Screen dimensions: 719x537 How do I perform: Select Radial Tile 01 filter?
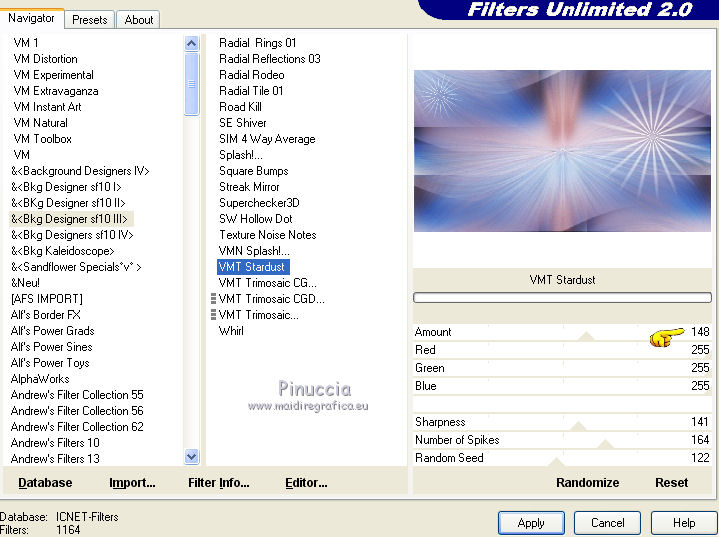[x=251, y=90]
